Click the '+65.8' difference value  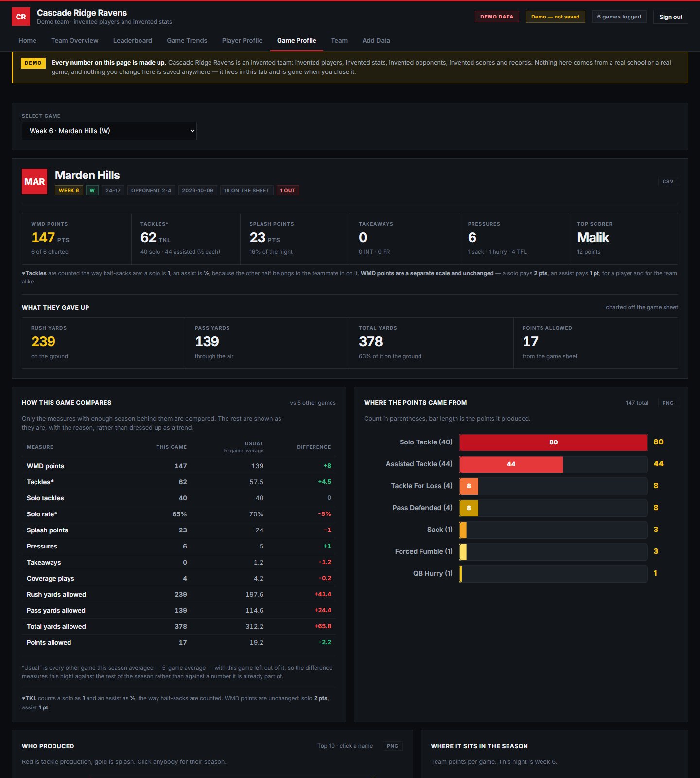tap(323, 626)
